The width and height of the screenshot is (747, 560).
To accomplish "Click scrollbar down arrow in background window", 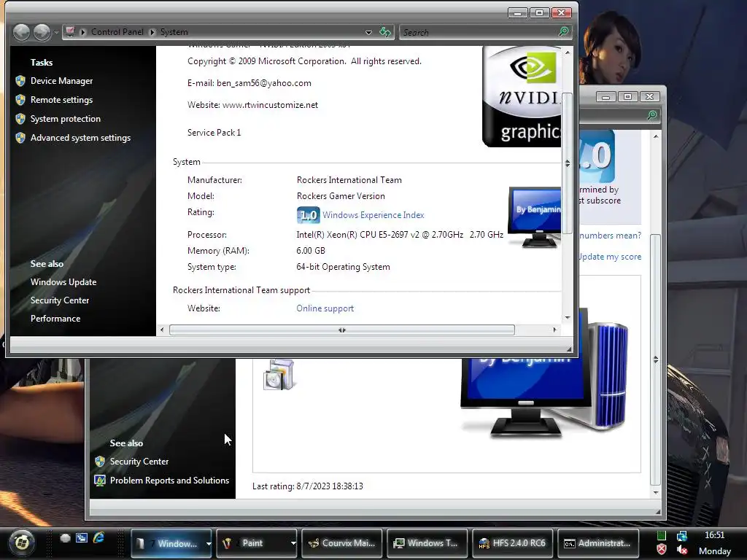I will point(656,492).
